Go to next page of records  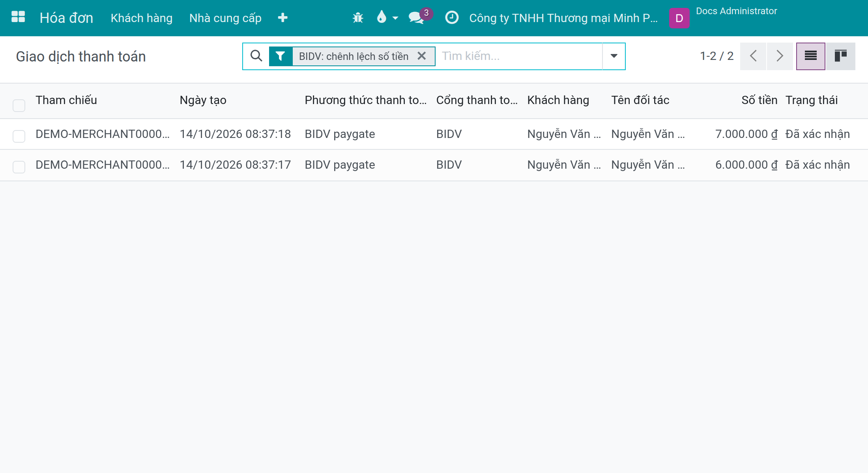(780, 56)
